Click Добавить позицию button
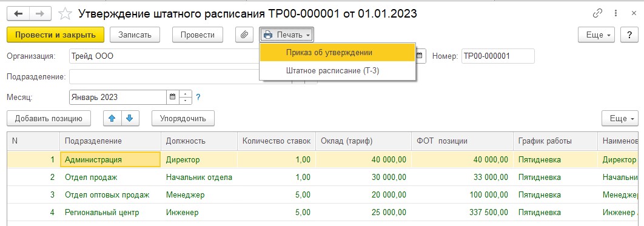 click(x=49, y=119)
